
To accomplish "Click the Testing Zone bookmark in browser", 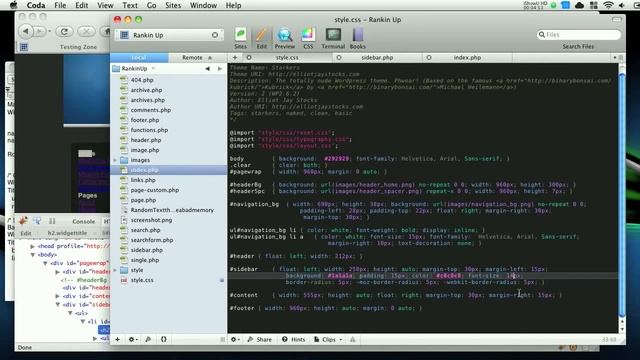I will tap(78, 47).
